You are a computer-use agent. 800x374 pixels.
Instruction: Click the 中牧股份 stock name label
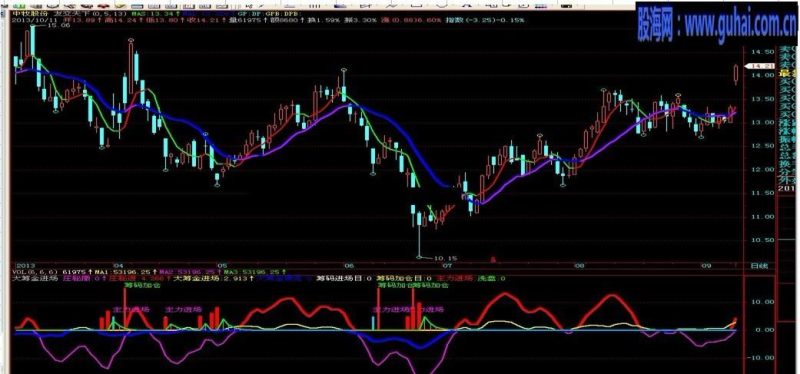(30, 13)
